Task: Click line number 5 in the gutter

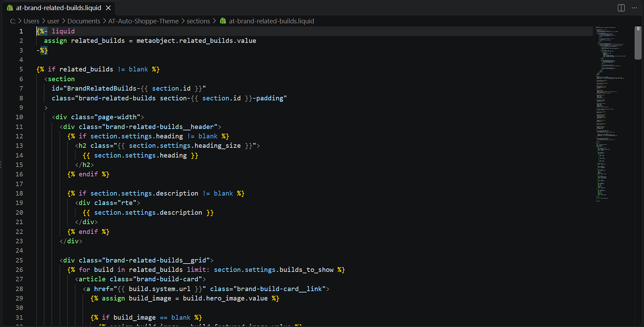Action: [x=21, y=69]
